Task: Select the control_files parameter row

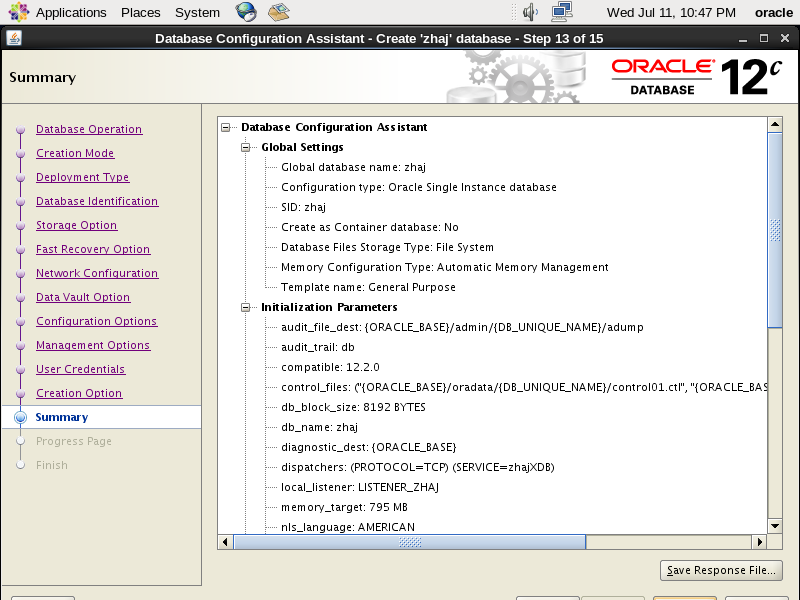Action: click(x=524, y=387)
